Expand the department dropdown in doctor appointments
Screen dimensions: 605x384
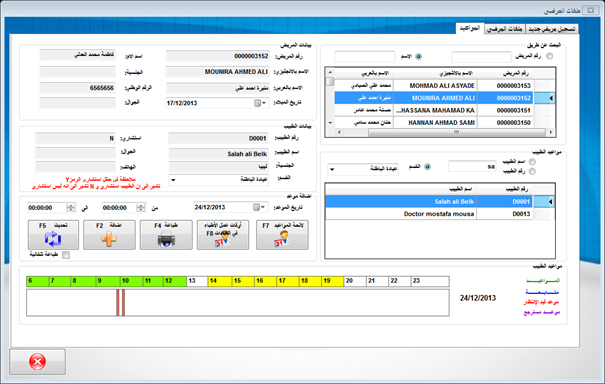tap(332, 169)
